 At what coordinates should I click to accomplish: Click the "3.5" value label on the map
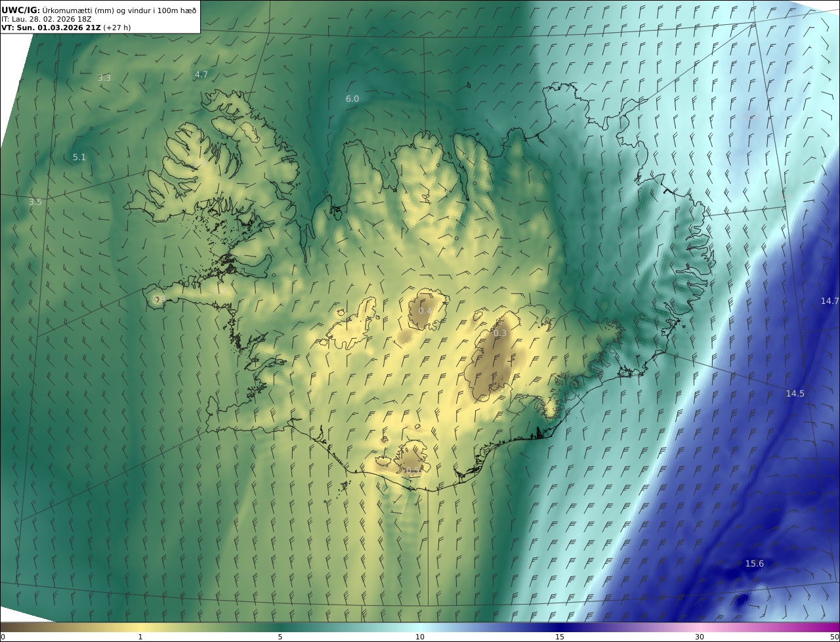(x=35, y=202)
